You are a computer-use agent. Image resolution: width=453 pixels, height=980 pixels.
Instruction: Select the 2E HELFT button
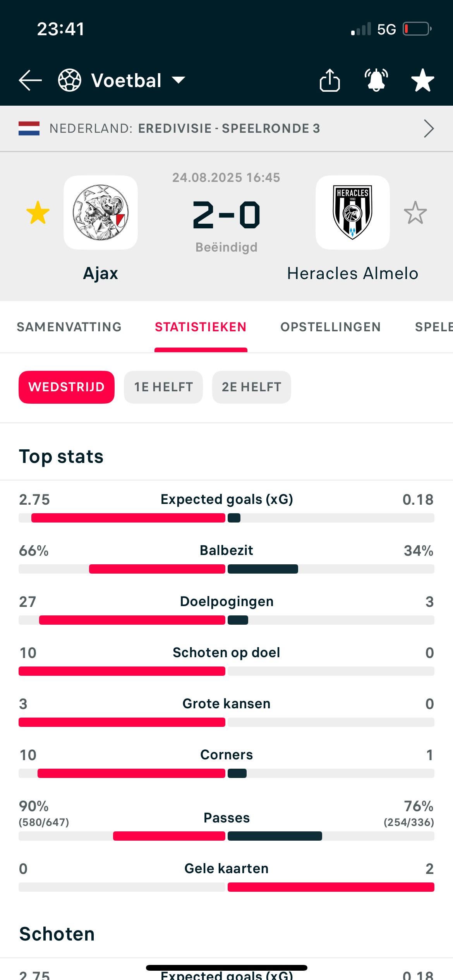click(251, 387)
